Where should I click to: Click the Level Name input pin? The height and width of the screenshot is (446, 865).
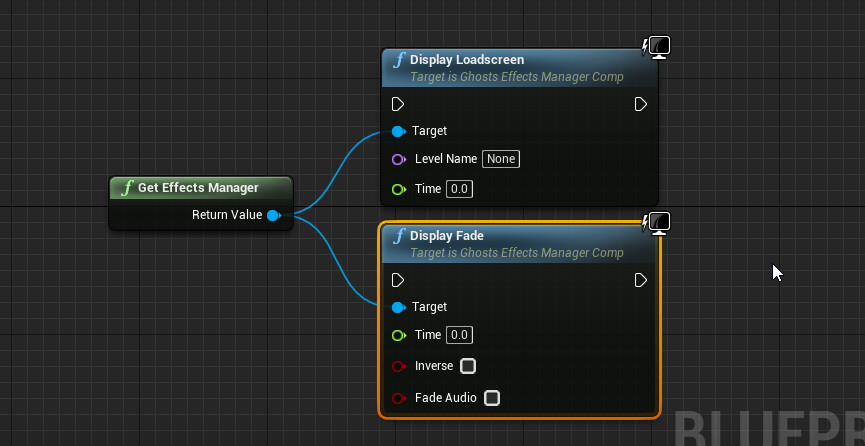pos(398,160)
